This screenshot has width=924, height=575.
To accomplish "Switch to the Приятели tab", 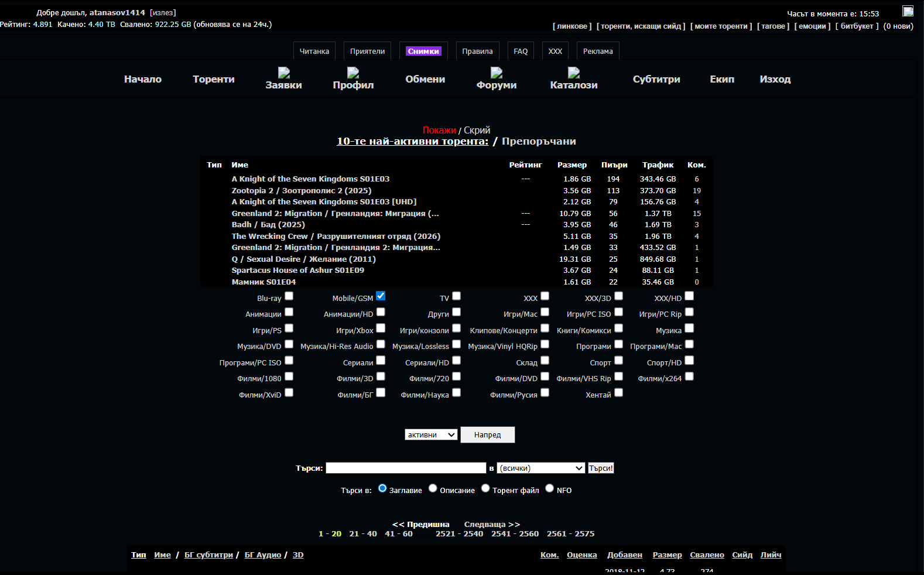I will tap(368, 52).
